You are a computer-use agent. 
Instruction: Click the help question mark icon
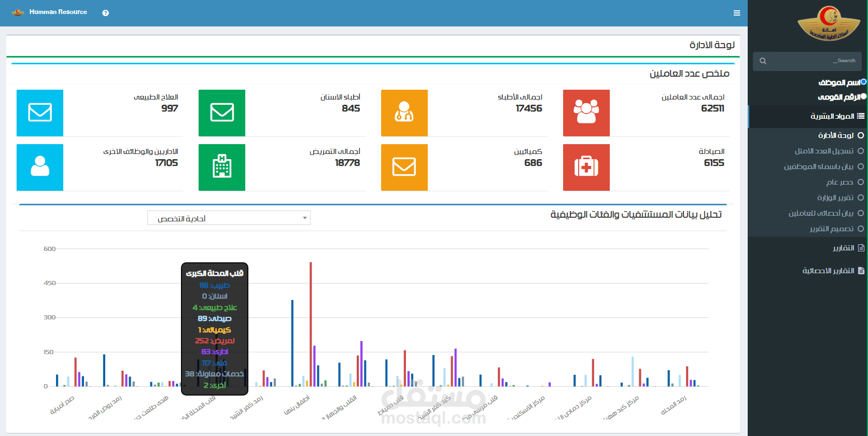(x=106, y=13)
